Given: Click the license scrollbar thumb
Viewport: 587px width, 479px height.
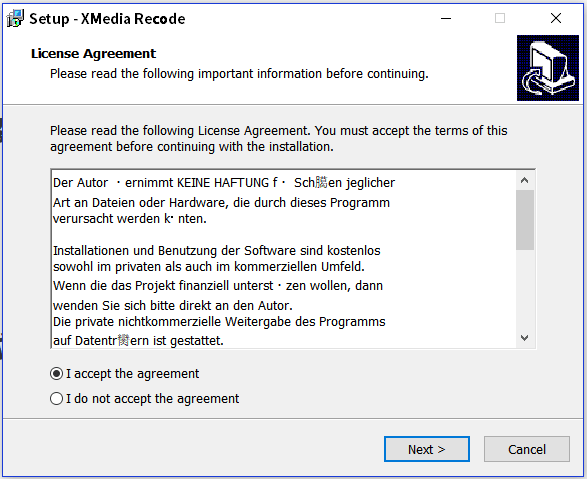Looking at the screenshot, I should tap(524, 220).
